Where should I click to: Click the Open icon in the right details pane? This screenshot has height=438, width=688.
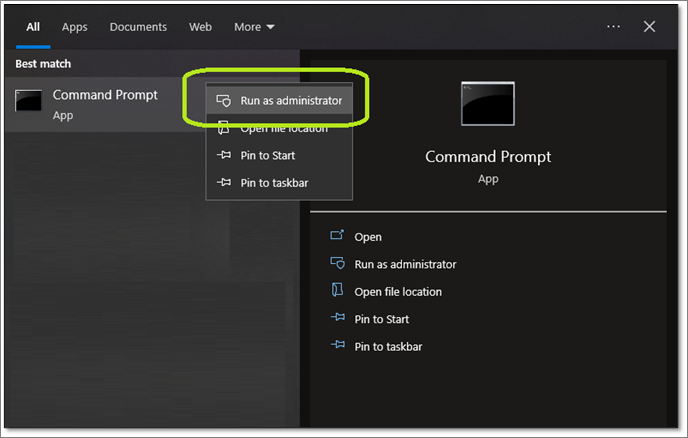pyautogui.click(x=337, y=237)
